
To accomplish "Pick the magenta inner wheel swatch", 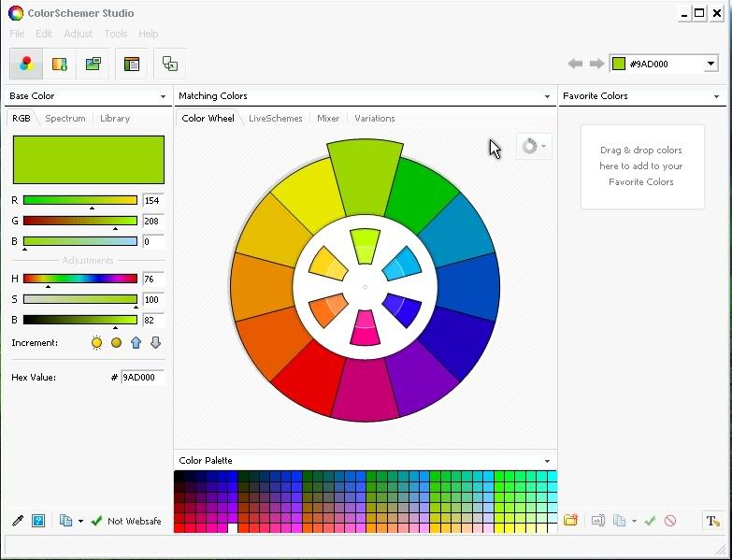I will (366, 327).
